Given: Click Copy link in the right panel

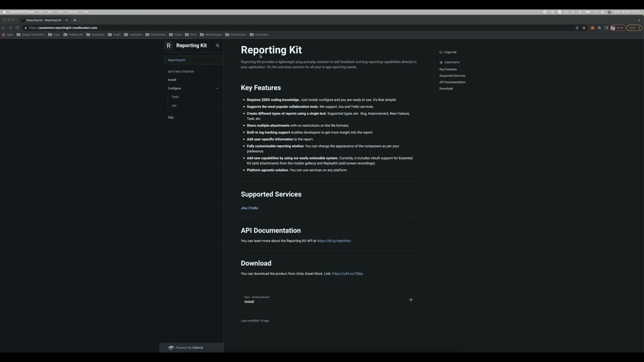Looking at the screenshot, I should pyautogui.click(x=448, y=52).
